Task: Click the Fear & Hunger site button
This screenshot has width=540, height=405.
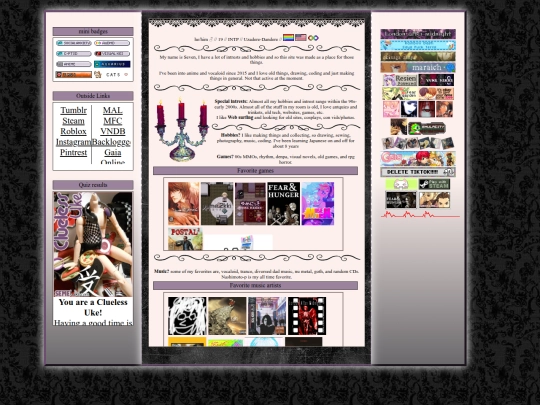Action: (x=401, y=200)
